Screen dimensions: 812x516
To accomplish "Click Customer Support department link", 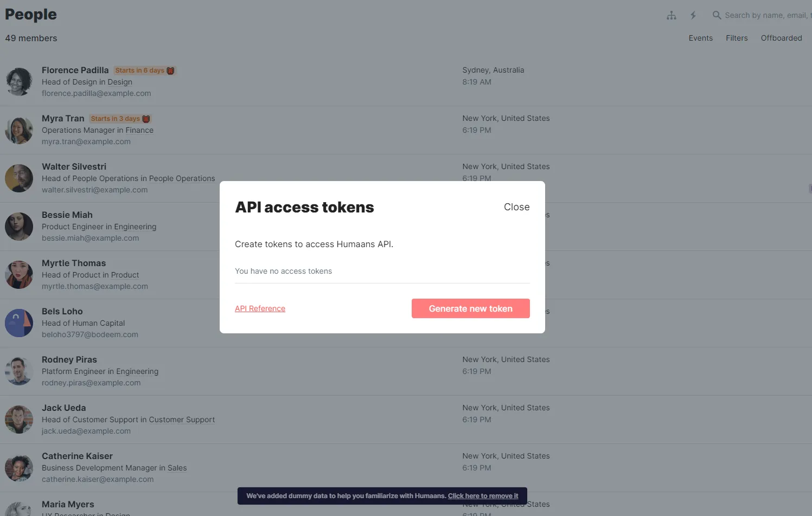I will [x=182, y=420].
